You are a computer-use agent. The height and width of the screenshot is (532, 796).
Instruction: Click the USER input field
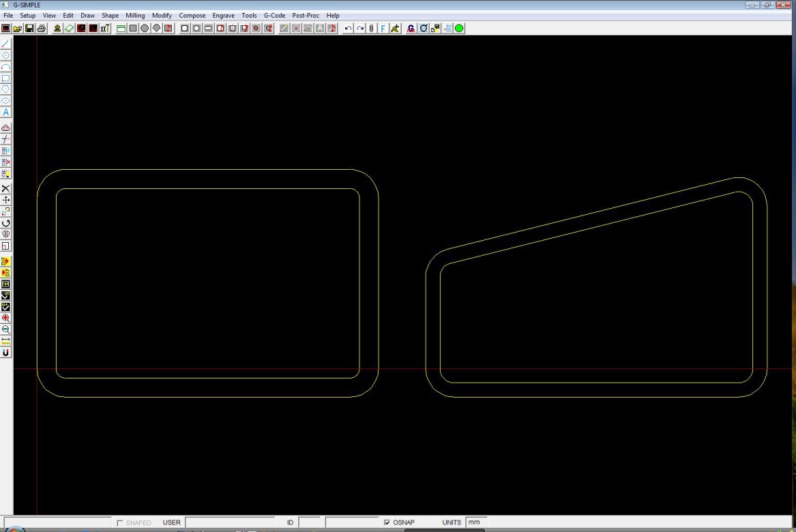click(229, 522)
